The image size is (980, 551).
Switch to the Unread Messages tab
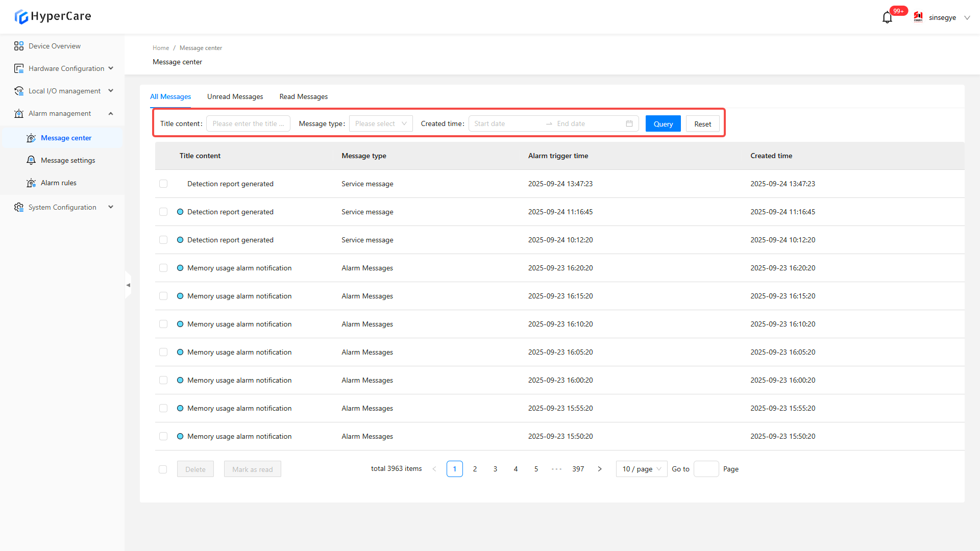pos(235,96)
